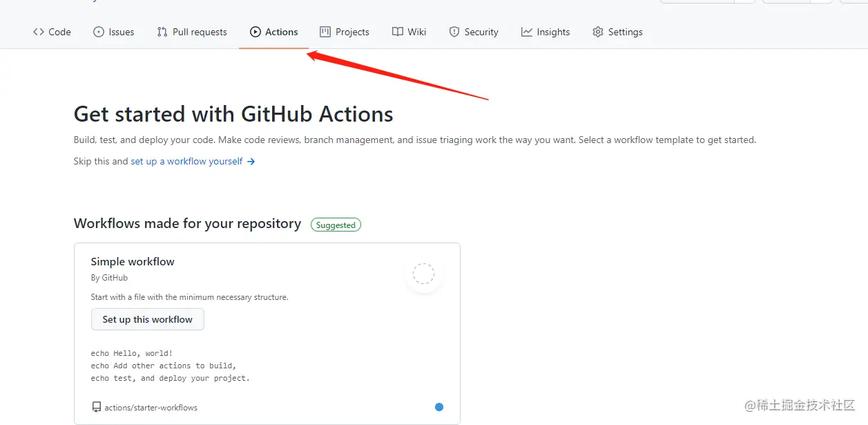Follow 'set up a workflow yourself' link
Image resolution: width=868 pixels, height=425 pixels.
coord(187,161)
